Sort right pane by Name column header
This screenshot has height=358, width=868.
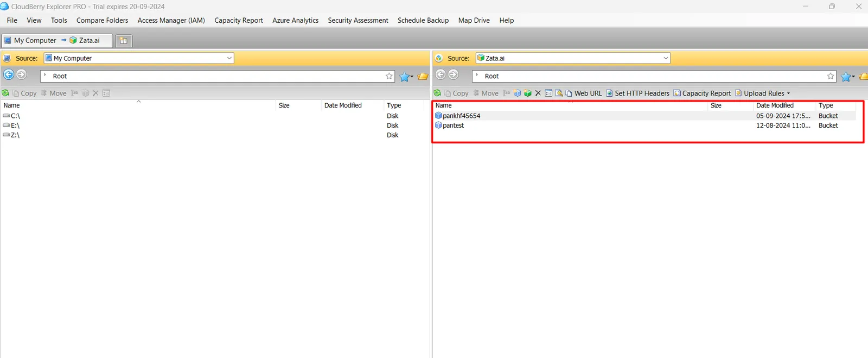pyautogui.click(x=571, y=105)
